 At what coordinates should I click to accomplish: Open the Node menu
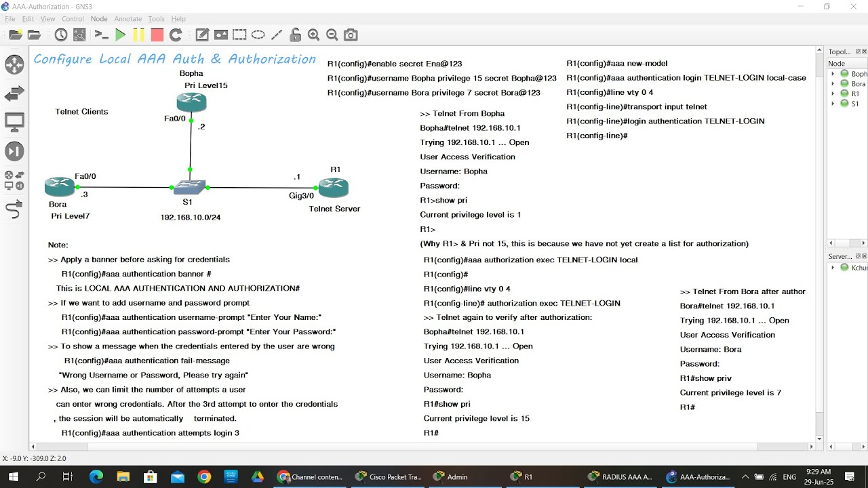pyautogui.click(x=99, y=19)
